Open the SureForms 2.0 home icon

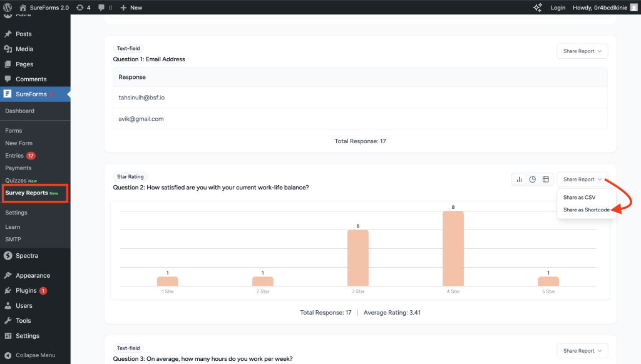[23, 8]
